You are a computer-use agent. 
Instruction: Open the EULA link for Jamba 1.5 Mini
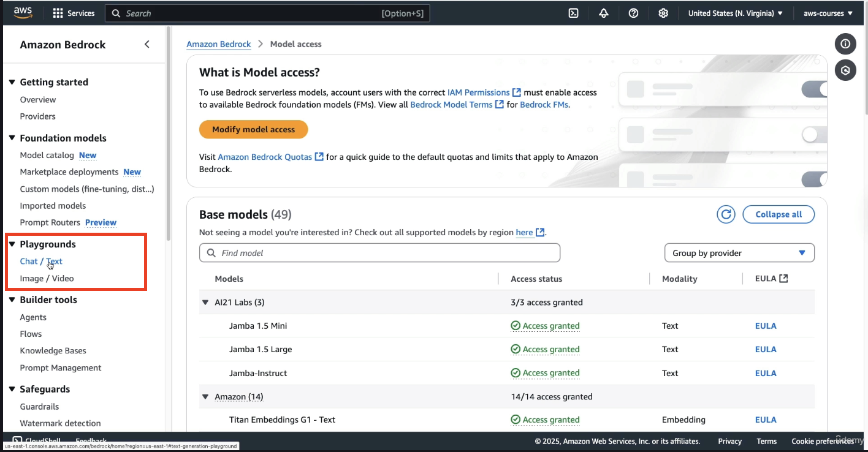pos(766,326)
